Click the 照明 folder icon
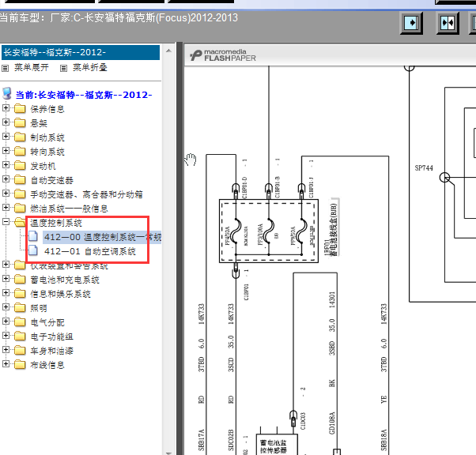The width and height of the screenshot is (476, 455). tap(20, 307)
